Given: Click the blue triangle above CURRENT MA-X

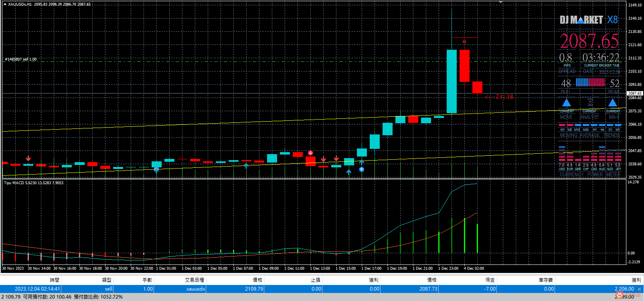Looking at the screenshot, I should click(613, 103).
